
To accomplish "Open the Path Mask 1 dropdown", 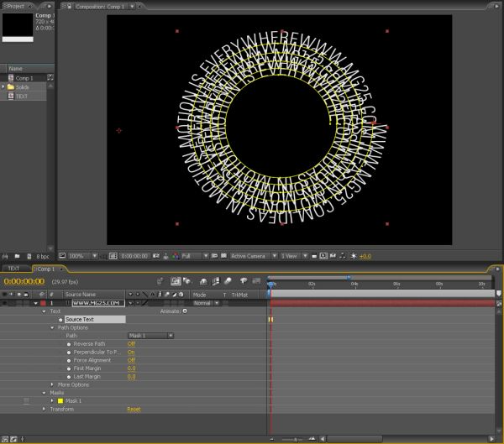I will 150,336.
